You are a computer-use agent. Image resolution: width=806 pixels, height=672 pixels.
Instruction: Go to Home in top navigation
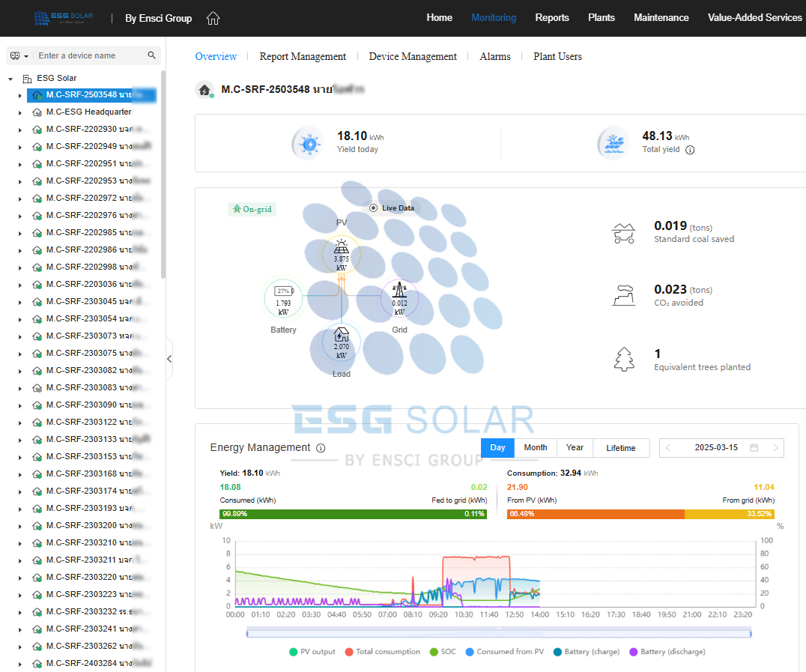(439, 17)
